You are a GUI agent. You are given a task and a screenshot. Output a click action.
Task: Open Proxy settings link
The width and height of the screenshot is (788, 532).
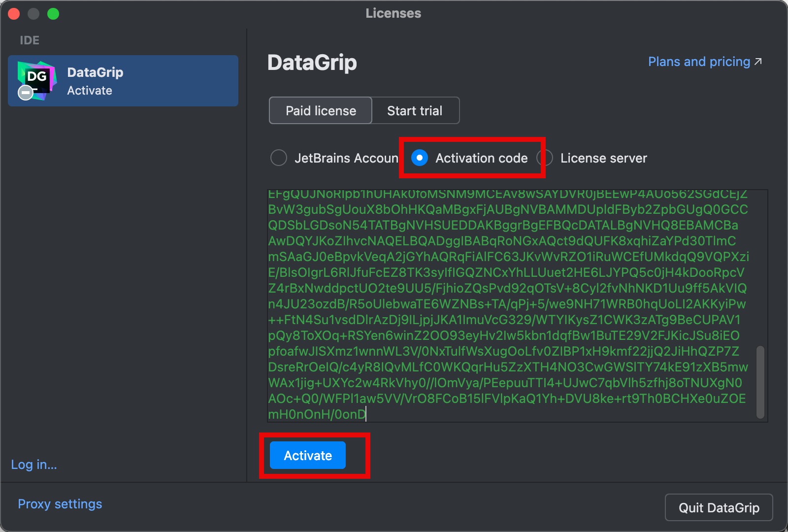pos(60,504)
